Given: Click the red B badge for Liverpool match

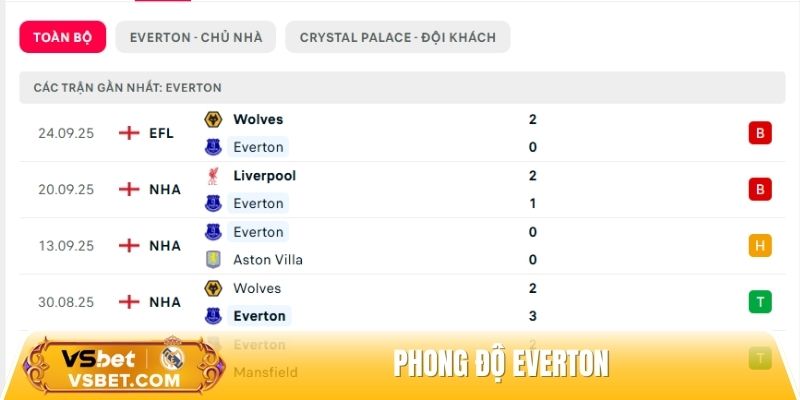Looking at the screenshot, I should click(x=760, y=189).
